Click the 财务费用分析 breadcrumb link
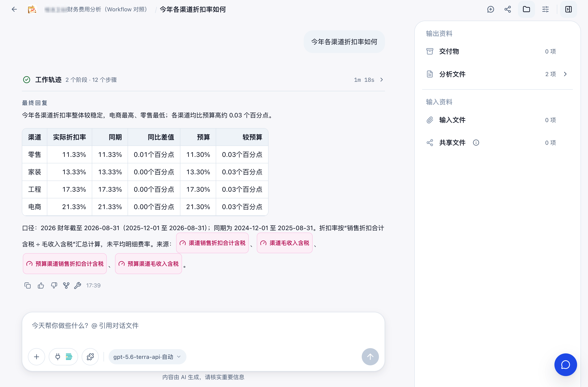The height and width of the screenshot is (387, 588). (96, 9)
